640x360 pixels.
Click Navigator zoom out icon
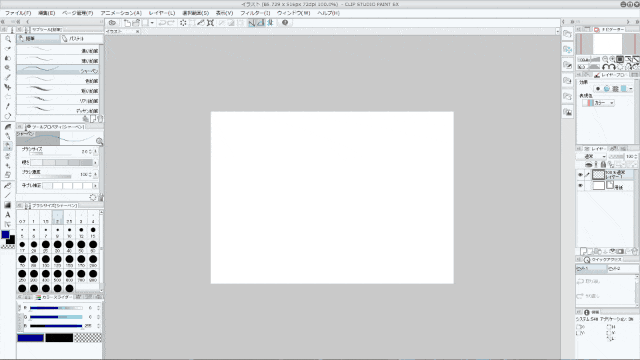pos(605,59)
